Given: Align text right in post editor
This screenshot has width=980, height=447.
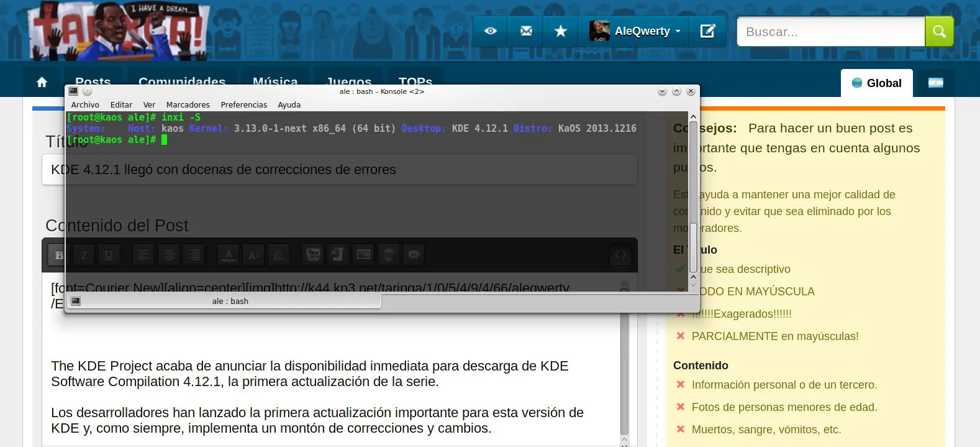Looking at the screenshot, I should click(x=194, y=255).
